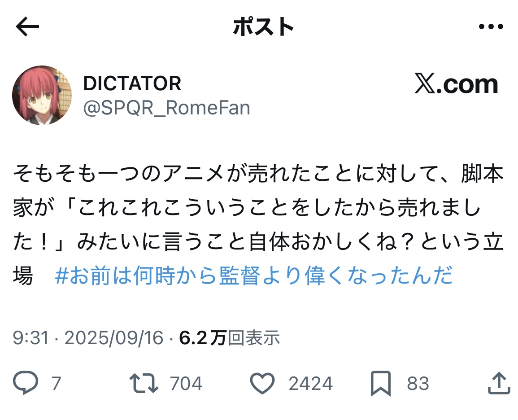Click the X.com logo

[x=456, y=84]
